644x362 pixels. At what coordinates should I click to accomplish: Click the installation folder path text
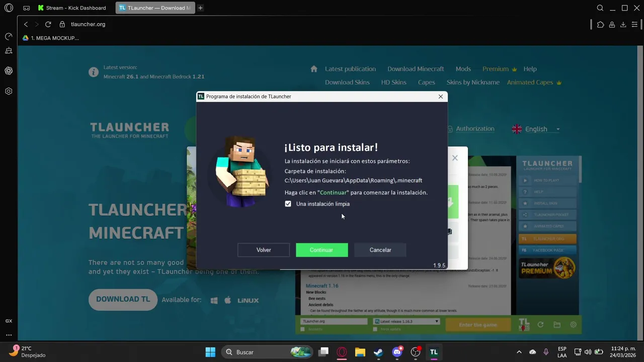point(353,180)
